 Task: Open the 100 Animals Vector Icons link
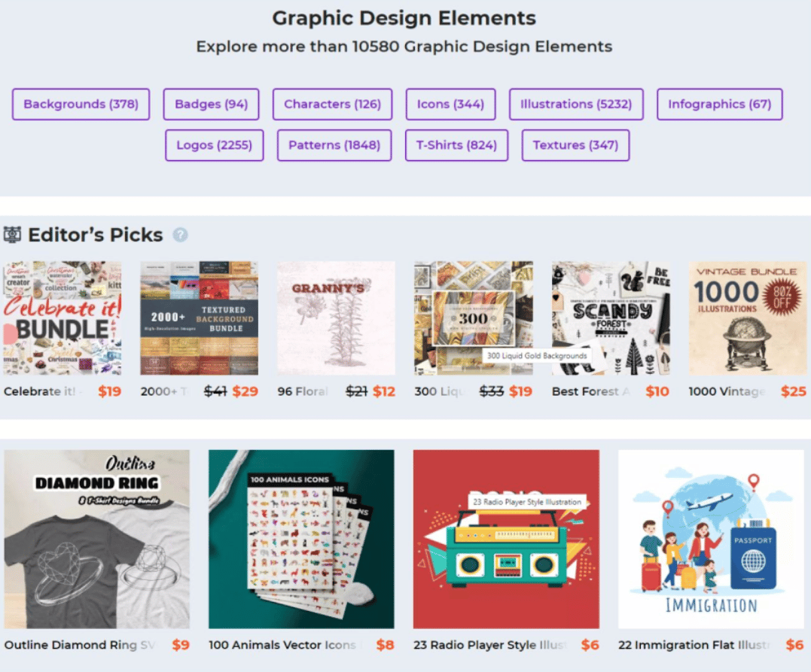pyautogui.click(x=282, y=645)
